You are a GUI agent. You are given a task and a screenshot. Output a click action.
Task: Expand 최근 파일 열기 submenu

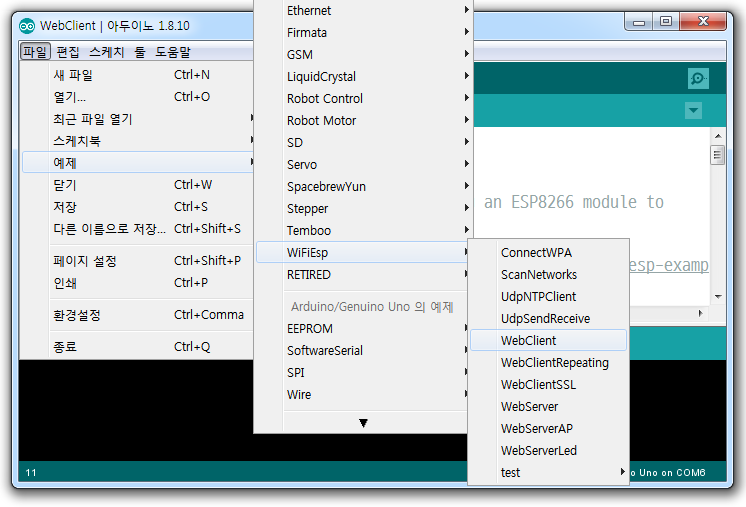pos(137,118)
